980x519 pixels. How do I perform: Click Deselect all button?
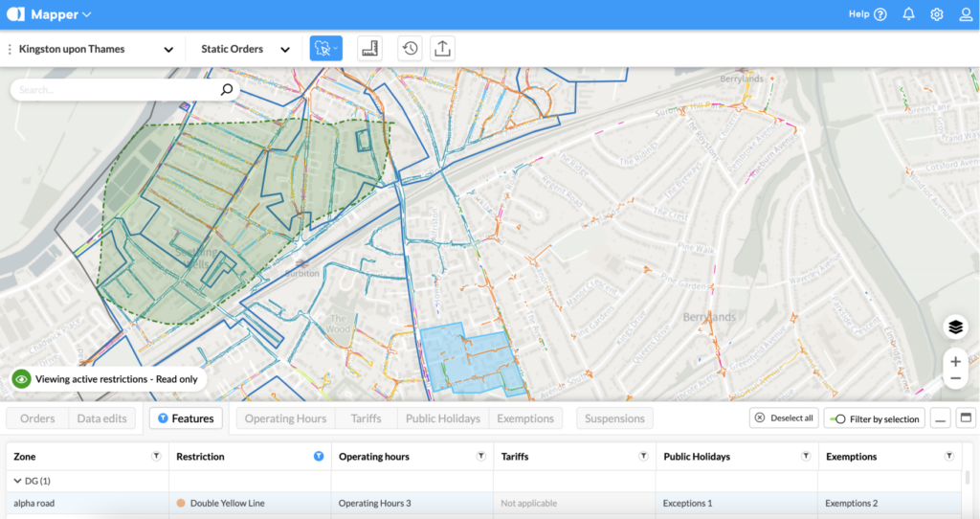783,418
